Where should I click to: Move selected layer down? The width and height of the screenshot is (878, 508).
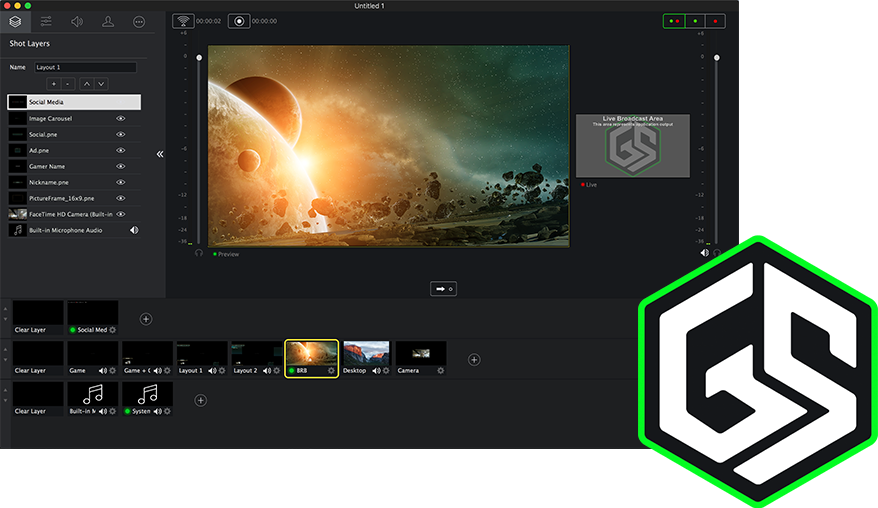click(x=101, y=84)
